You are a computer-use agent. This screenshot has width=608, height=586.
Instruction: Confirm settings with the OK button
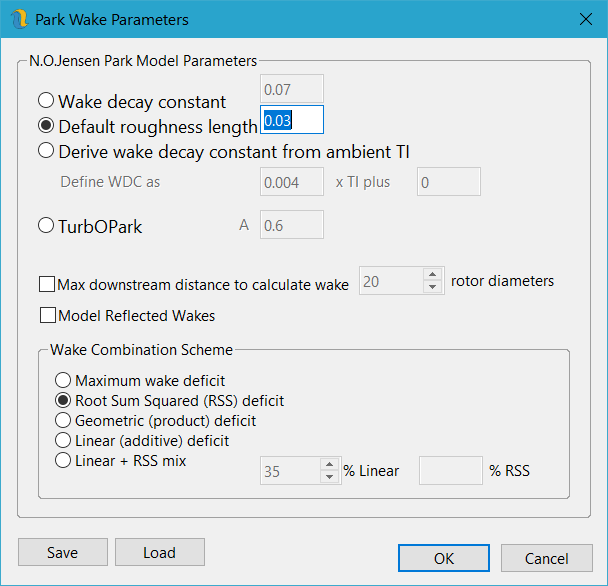coord(443,558)
